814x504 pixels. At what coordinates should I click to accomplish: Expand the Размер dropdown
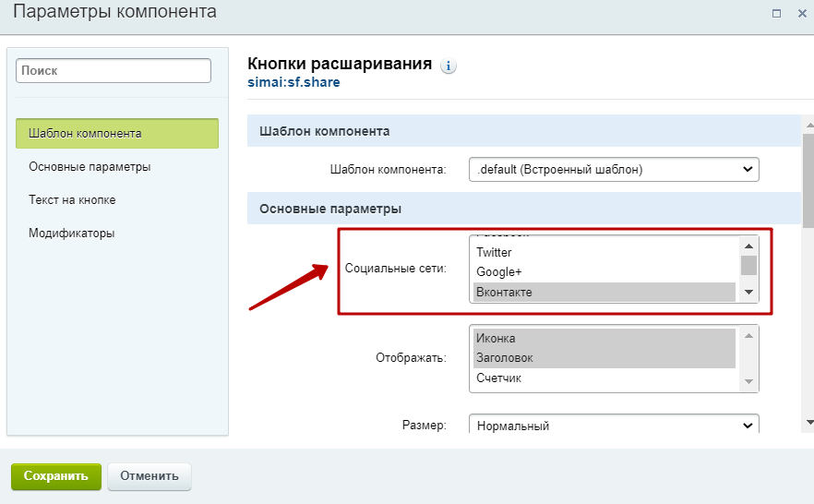pyautogui.click(x=613, y=426)
